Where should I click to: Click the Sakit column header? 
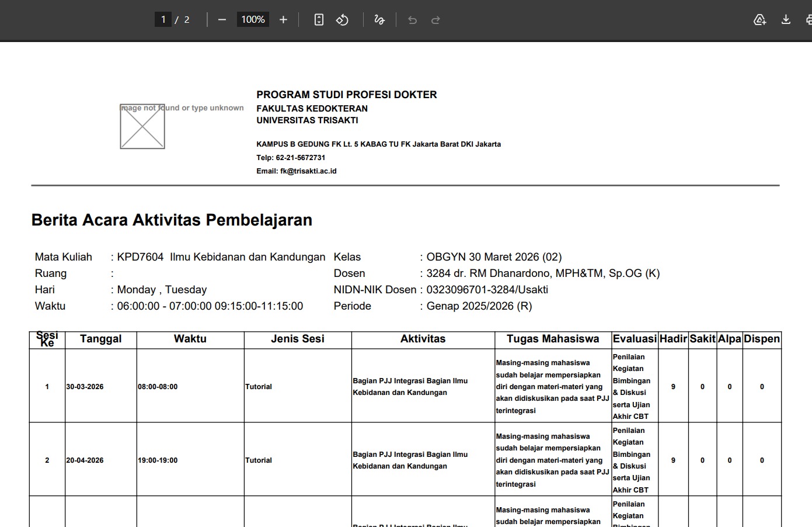(702, 339)
